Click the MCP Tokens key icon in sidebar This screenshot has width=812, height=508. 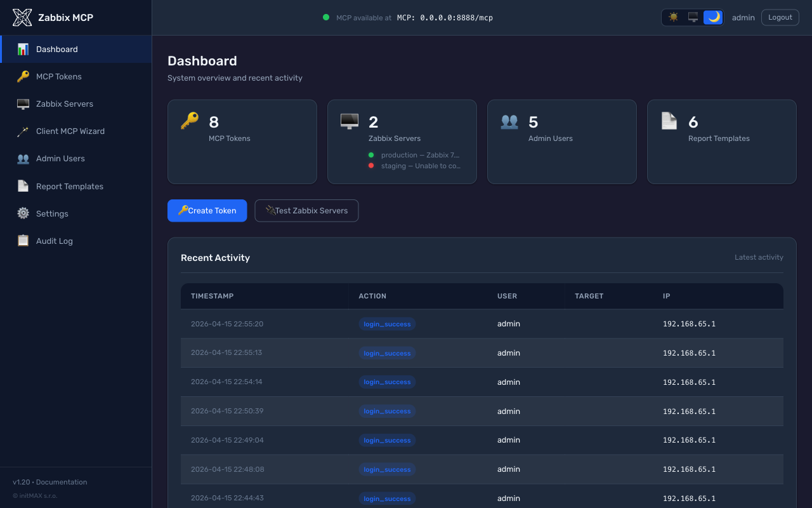tap(23, 76)
